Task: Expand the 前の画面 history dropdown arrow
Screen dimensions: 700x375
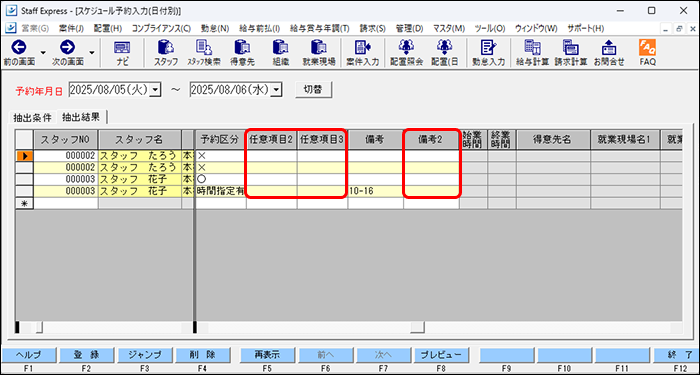Action: [x=43, y=52]
